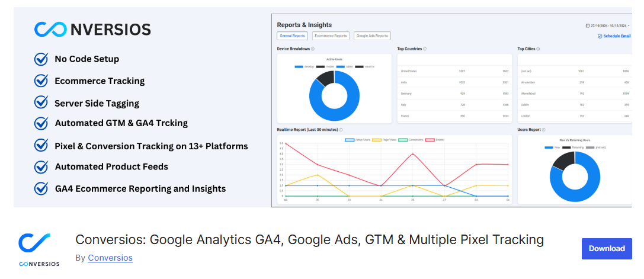Open the Conversios author link
This screenshot has width=644, height=279.
(110, 258)
